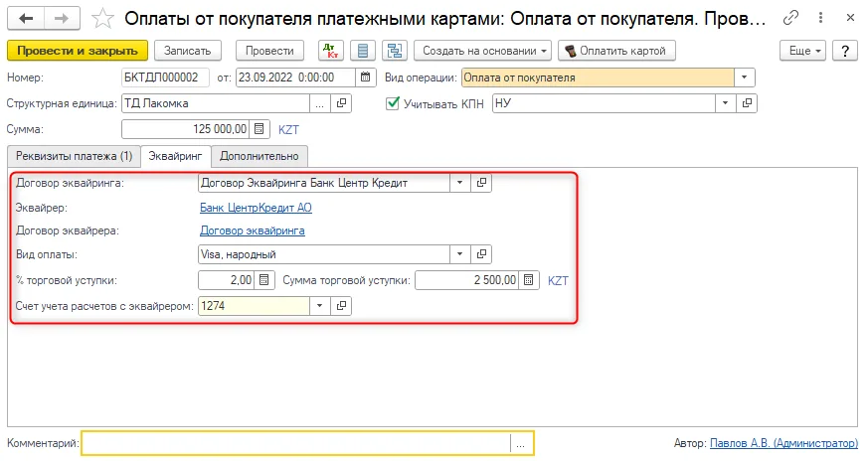The image size is (868, 461).
Task: Switch to the Дополнительно tab
Action: [x=260, y=156]
